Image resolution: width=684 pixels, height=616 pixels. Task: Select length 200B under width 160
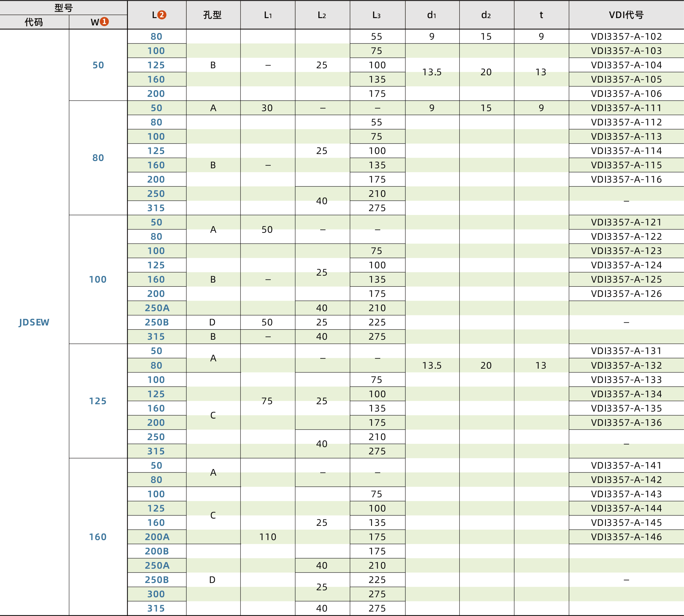pyautogui.click(x=157, y=551)
